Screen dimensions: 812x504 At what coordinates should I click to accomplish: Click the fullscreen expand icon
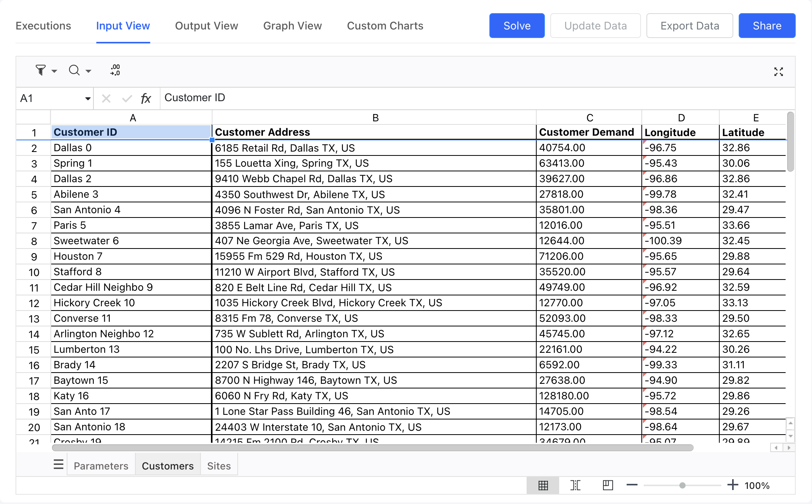point(778,72)
